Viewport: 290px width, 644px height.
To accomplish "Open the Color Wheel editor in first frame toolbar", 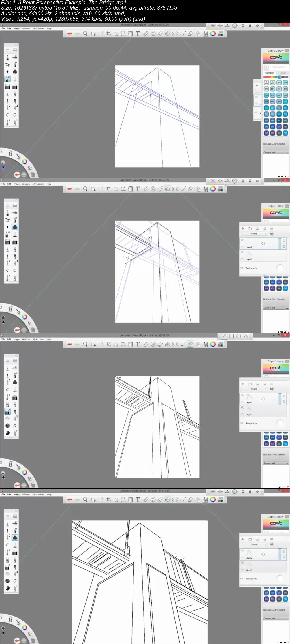I will click(213, 34).
